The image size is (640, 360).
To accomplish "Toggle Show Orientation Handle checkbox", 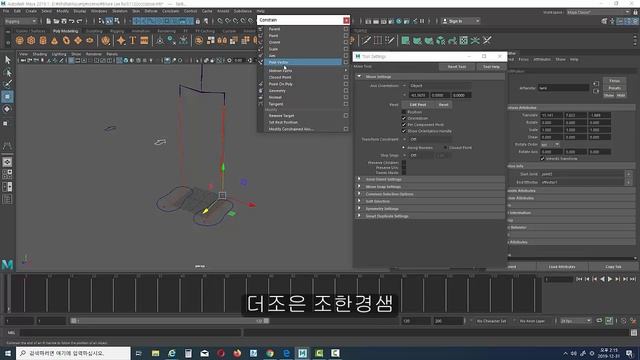I will (x=404, y=131).
